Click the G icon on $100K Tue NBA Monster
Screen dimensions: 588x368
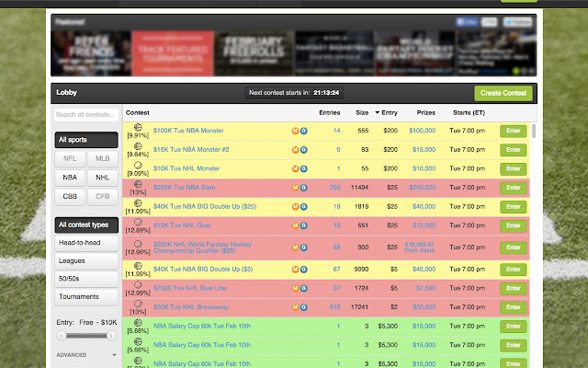(304, 131)
